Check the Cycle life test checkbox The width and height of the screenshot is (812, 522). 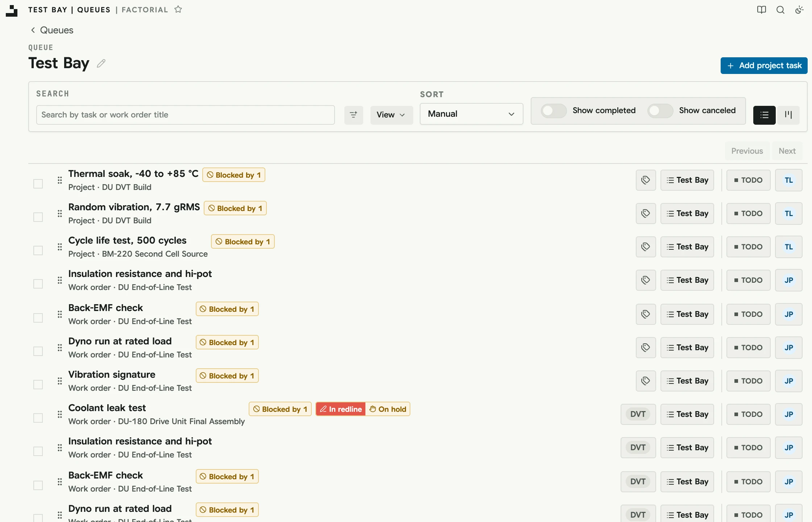(38, 250)
